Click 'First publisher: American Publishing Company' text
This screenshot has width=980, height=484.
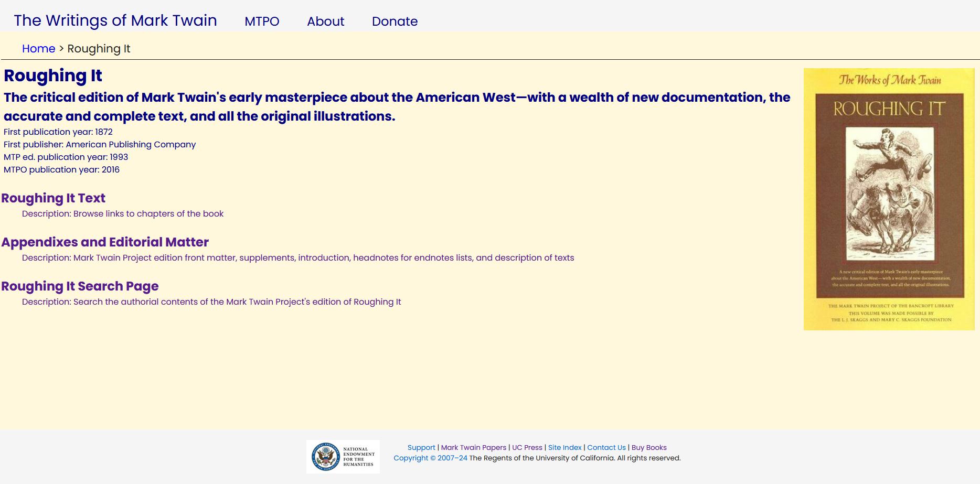tap(100, 145)
